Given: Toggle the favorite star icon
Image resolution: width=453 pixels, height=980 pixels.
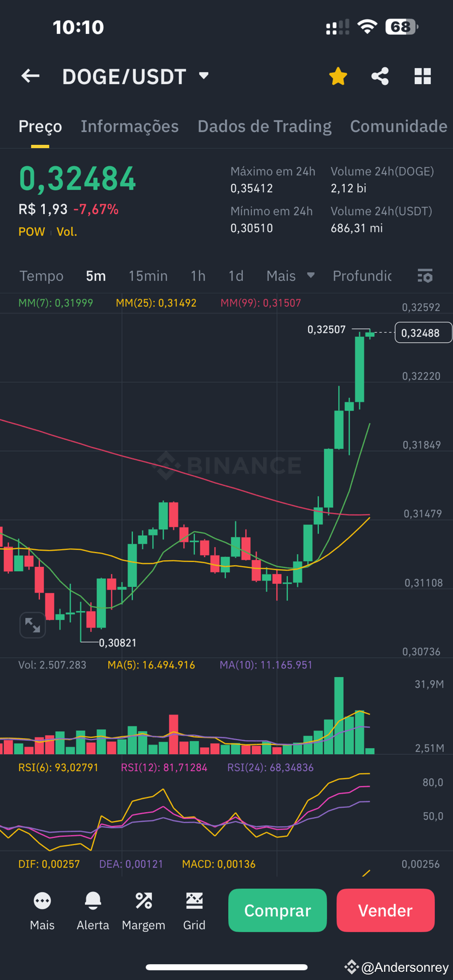Looking at the screenshot, I should tap(338, 76).
